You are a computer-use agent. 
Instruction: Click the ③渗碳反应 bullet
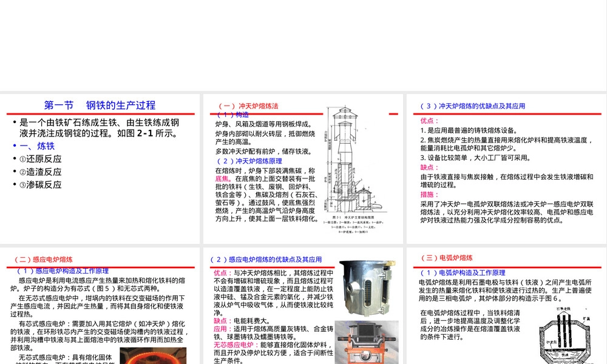pos(40,185)
